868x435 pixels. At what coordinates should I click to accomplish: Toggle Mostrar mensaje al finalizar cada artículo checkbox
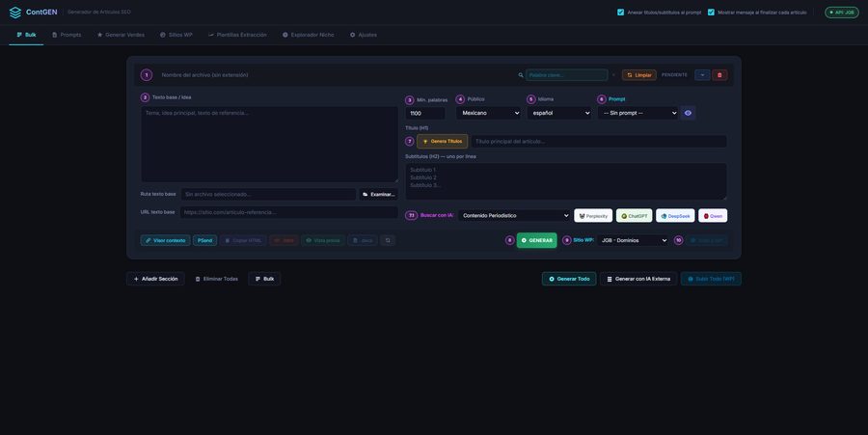(x=711, y=13)
